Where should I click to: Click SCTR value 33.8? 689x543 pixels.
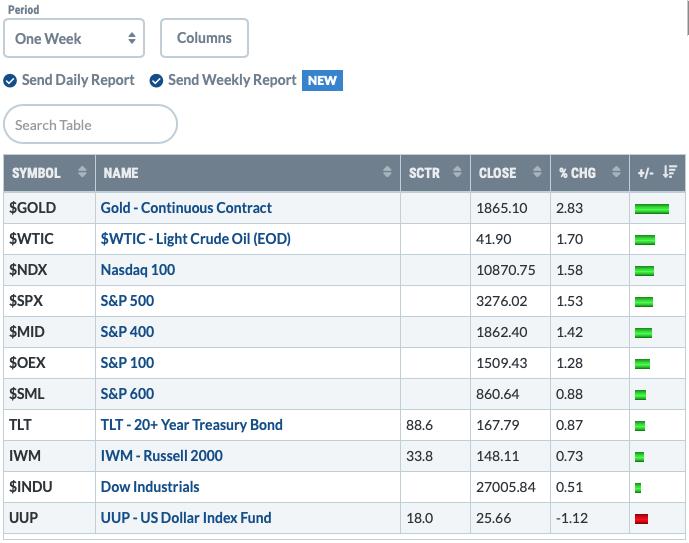[419, 456]
